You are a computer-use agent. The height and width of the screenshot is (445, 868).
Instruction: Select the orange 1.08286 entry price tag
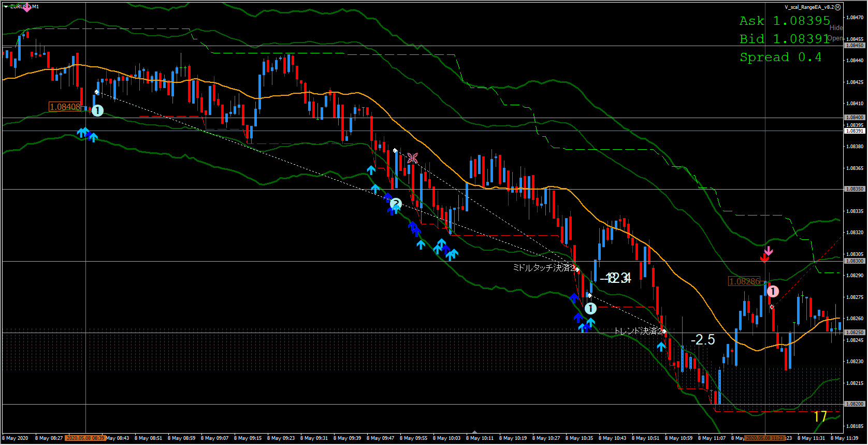click(744, 281)
